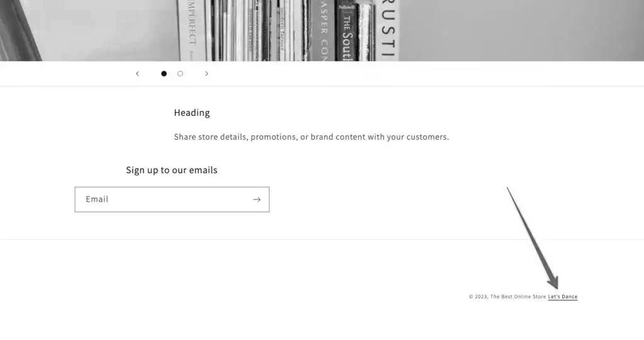Select the first filled slideshow dot
644x340 pixels.
tap(164, 74)
